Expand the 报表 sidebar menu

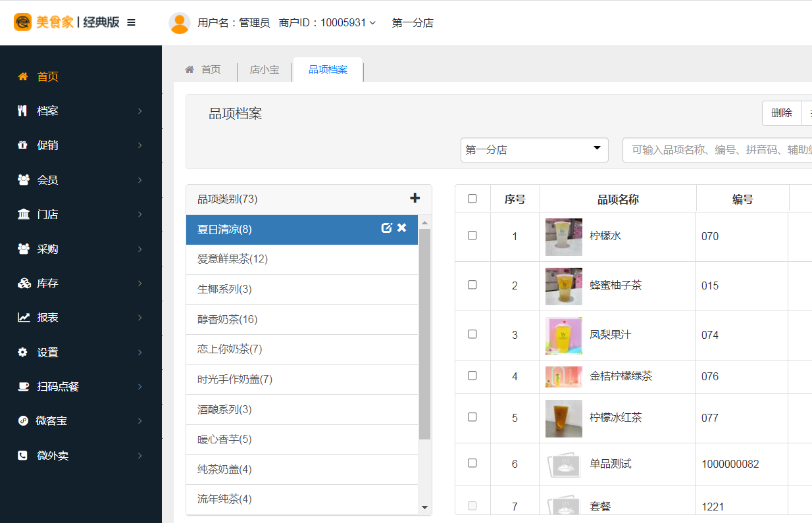80,317
